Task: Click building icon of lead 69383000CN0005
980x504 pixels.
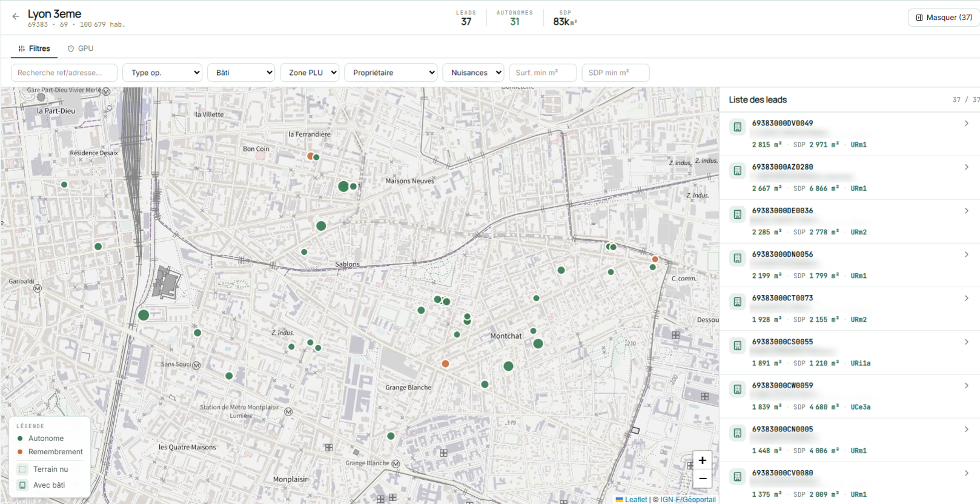Action: pos(737,433)
